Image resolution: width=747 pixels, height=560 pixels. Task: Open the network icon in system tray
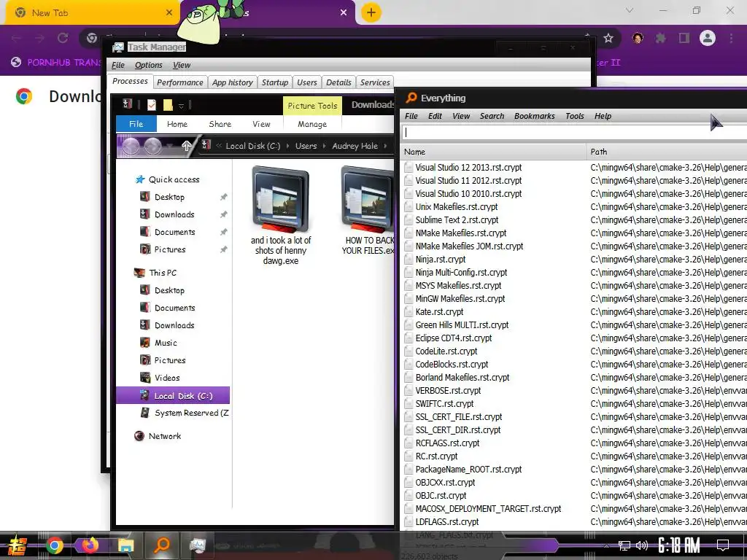pyautogui.click(x=624, y=545)
